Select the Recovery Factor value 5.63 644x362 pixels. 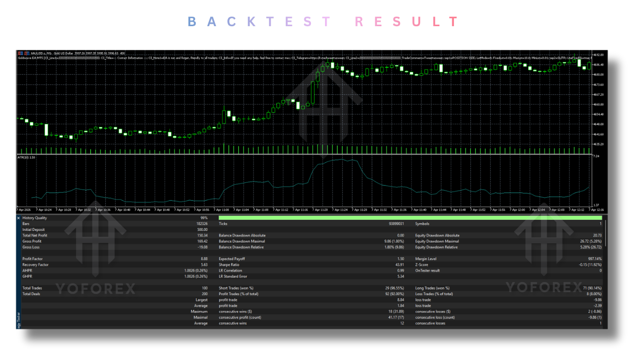click(204, 265)
